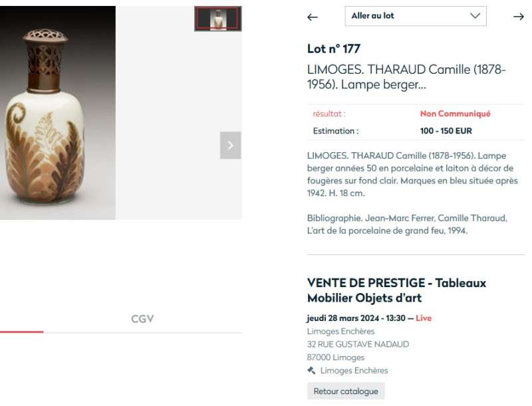
Task: Show next image with gray chevron button
Action: 230,146
